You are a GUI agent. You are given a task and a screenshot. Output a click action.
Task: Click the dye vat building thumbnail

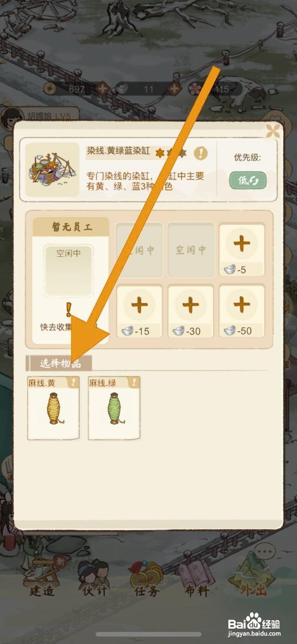tap(52, 169)
